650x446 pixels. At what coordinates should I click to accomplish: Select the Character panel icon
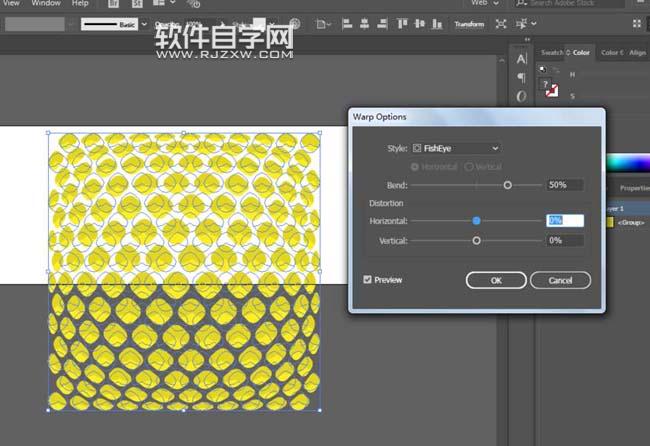click(521, 59)
